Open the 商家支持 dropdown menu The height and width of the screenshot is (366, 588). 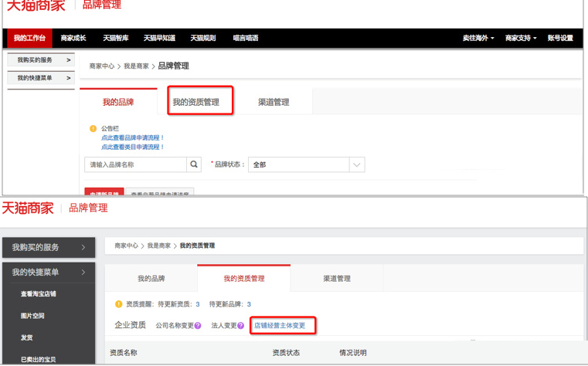(521, 38)
